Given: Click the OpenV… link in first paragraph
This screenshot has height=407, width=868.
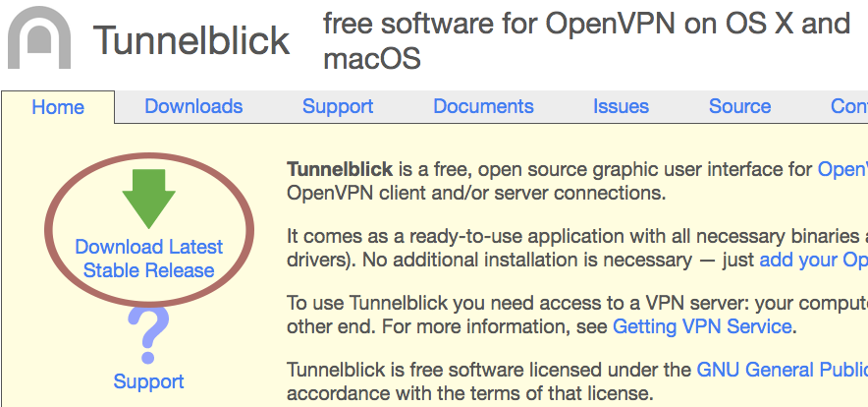Looking at the screenshot, I should coord(842,169).
